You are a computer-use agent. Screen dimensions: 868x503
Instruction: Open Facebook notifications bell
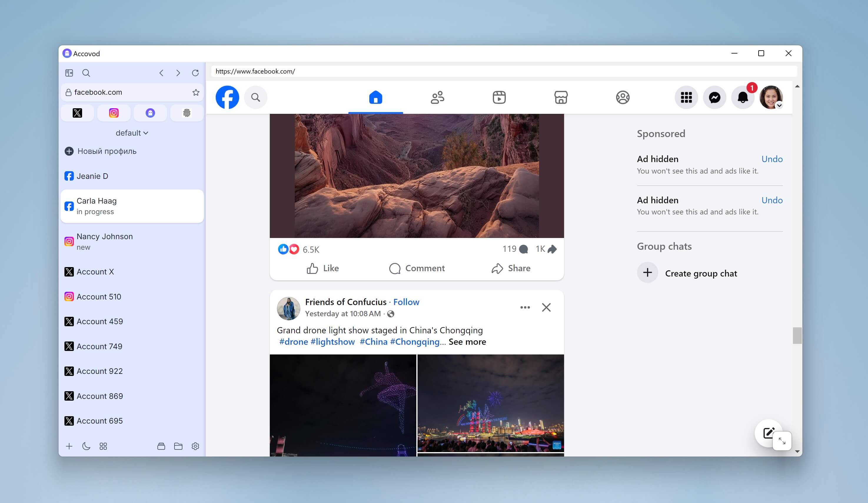point(743,97)
